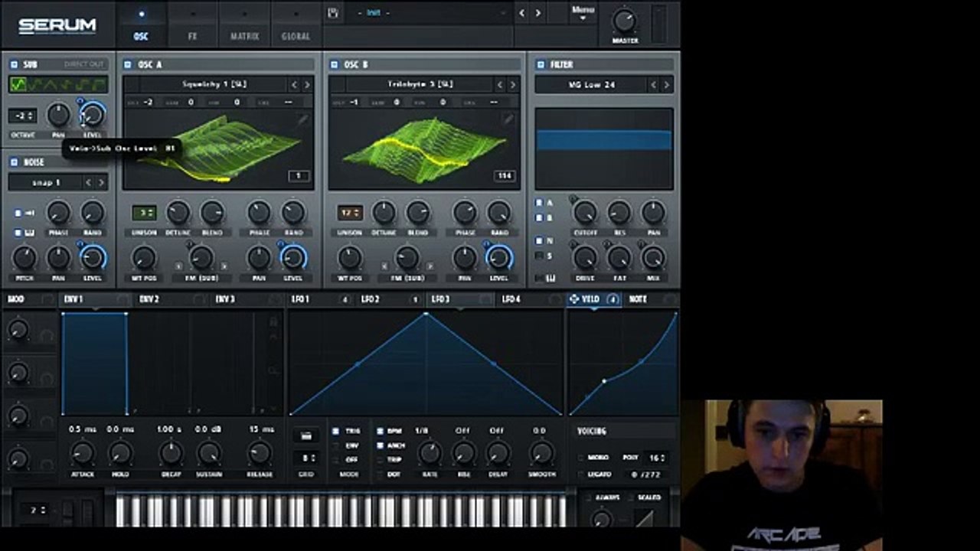The width and height of the screenshot is (980, 551).
Task: Click previous noise sample arrow
Action: (88, 183)
